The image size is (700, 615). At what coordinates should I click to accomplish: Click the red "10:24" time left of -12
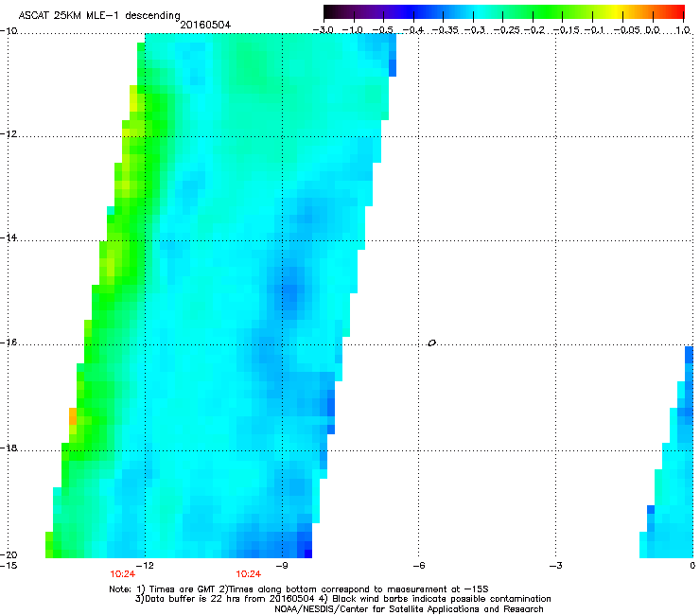click(123, 574)
